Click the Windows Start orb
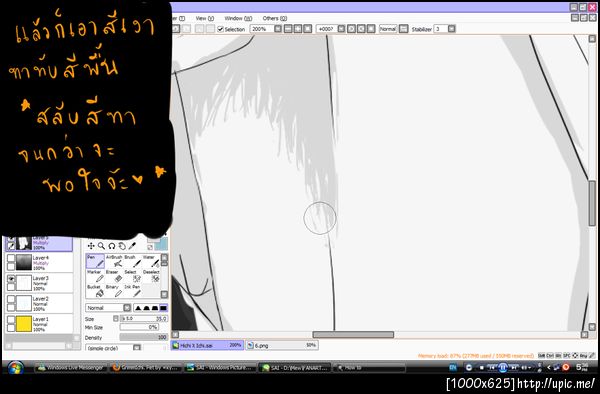Image resolution: width=600 pixels, height=394 pixels. (x=15, y=368)
